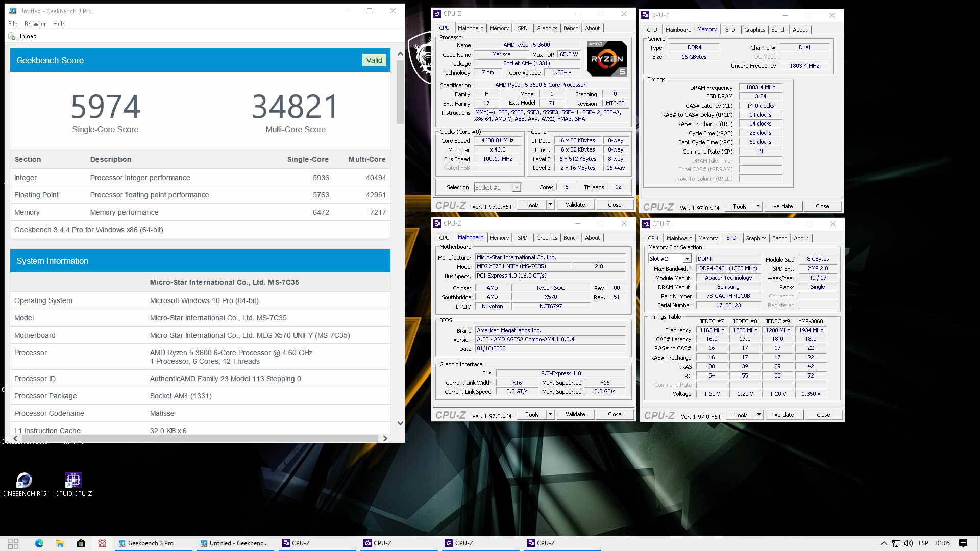Open File Explorer from taskbar
The width and height of the screenshot is (980, 551).
tap(60, 543)
